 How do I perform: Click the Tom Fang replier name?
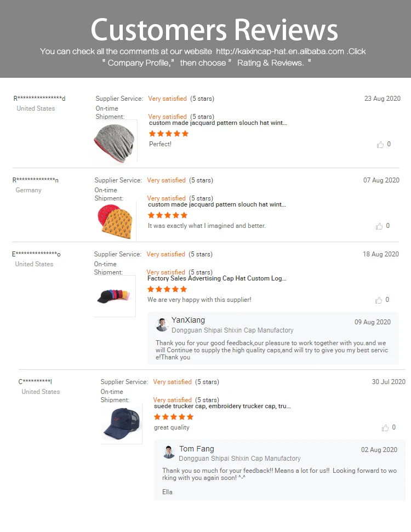coord(197,449)
